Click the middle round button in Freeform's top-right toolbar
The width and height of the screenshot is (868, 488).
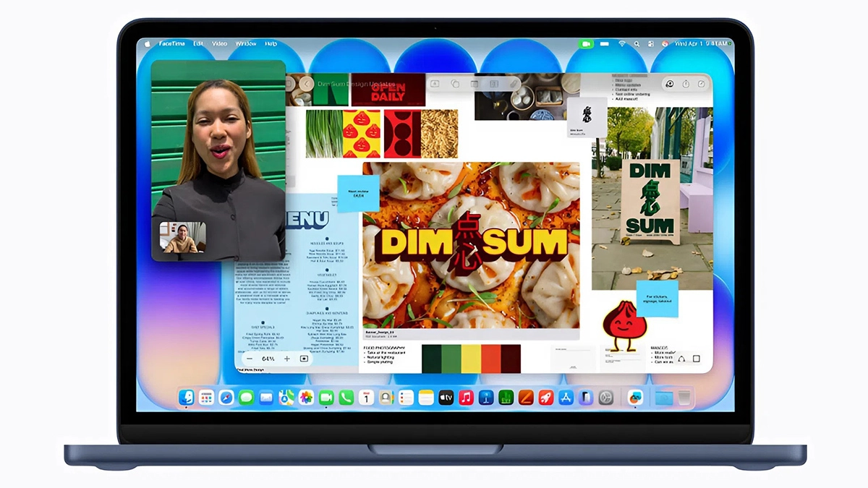pyautogui.click(x=686, y=84)
